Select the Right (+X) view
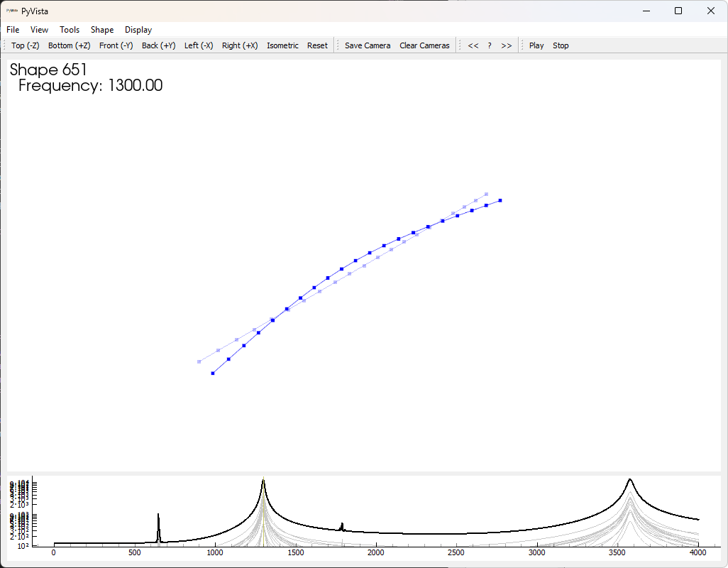The image size is (728, 568). (x=240, y=45)
